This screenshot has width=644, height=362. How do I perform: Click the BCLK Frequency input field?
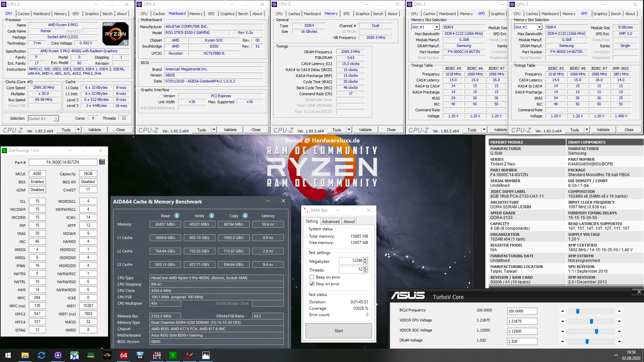coord(522,311)
